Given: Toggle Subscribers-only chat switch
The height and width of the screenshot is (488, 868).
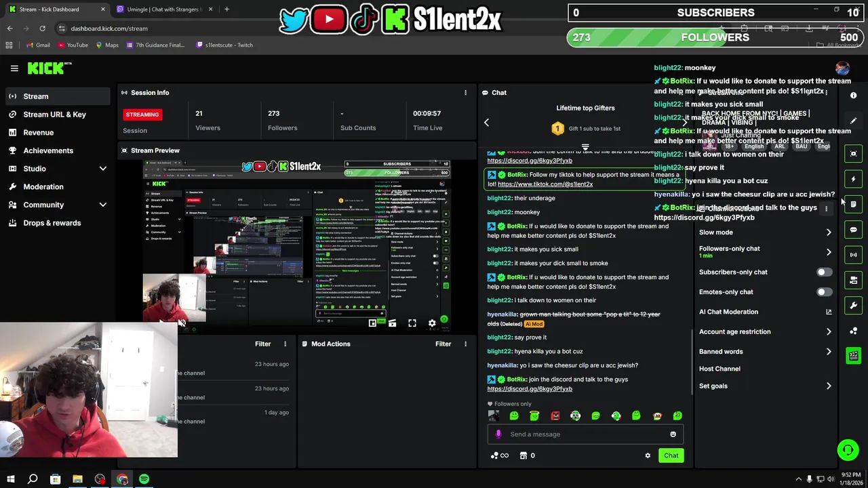Looking at the screenshot, I should point(824,272).
